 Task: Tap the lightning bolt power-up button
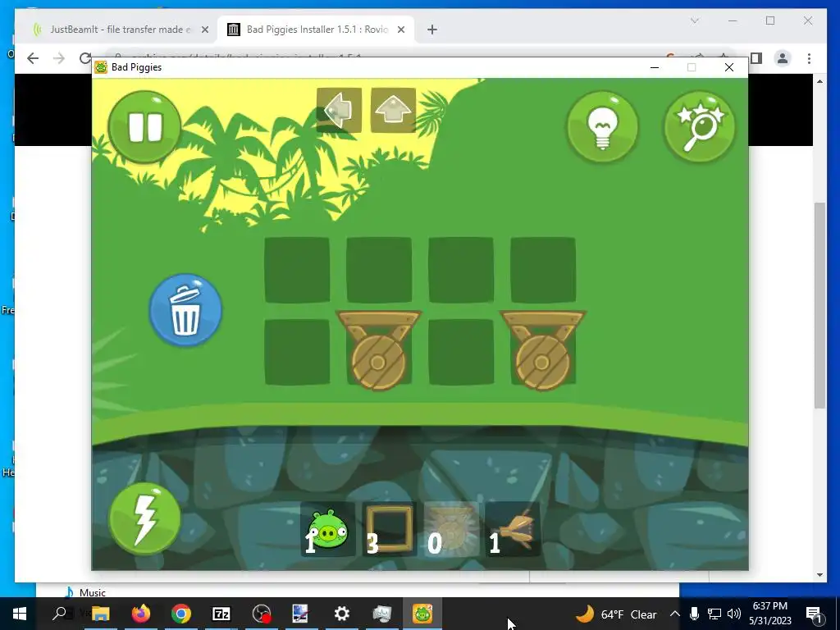(144, 518)
